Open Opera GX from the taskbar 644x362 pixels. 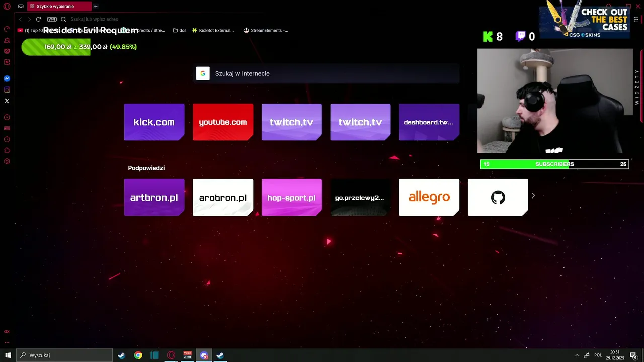coord(171,355)
